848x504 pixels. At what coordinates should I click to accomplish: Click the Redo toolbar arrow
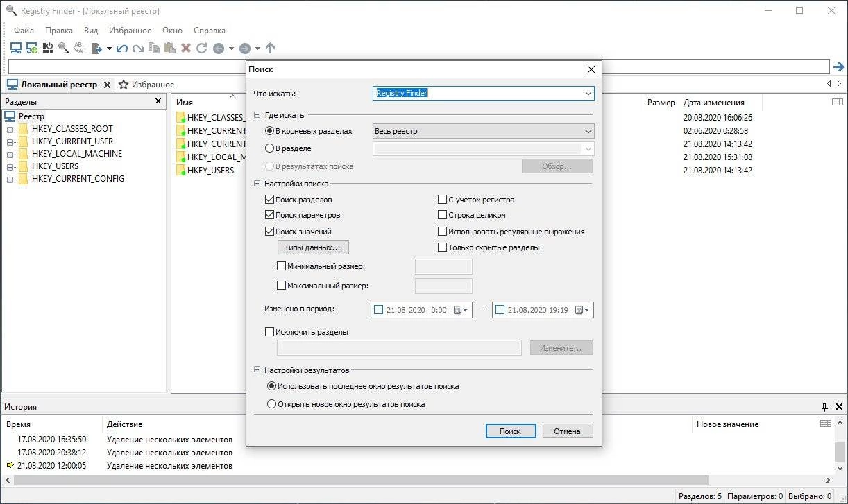(x=138, y=48)
